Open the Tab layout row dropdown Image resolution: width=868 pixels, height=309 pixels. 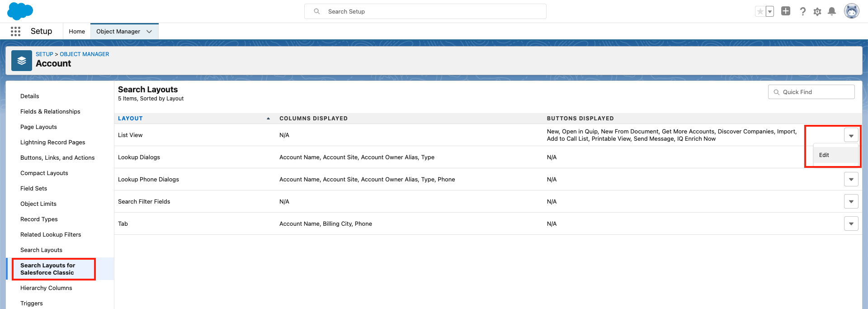pos(851,224)
